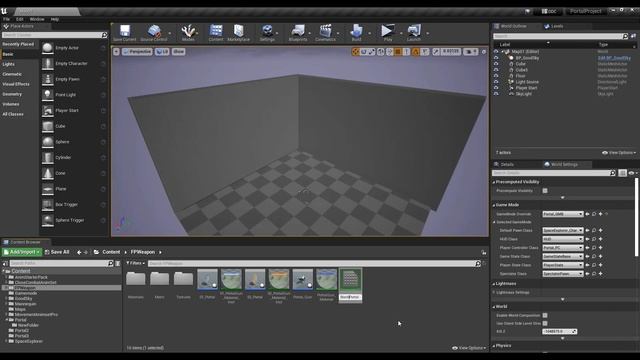Screen dimensions: 640x360
Task: Click the Add/Import button
Action: click(22, 252)
